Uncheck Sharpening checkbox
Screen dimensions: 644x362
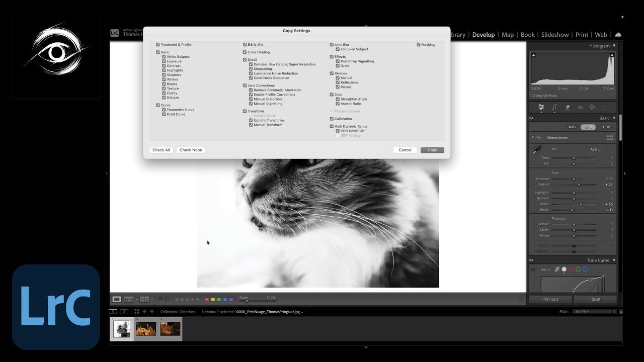251,69
